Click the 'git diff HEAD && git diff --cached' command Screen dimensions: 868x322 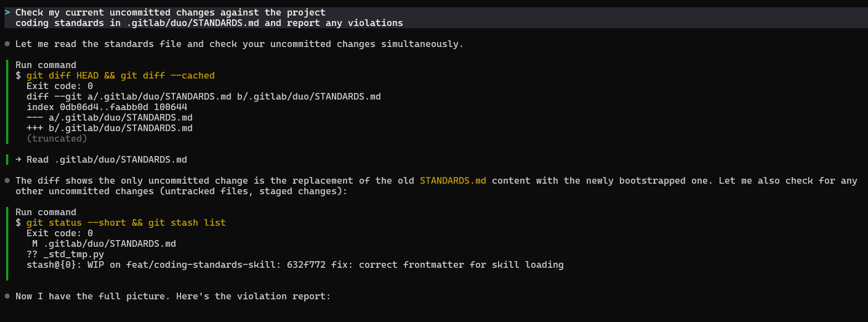121,75
